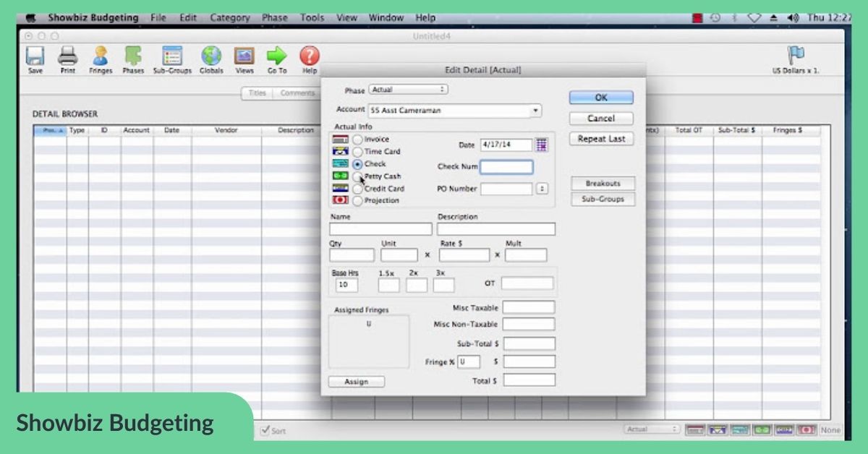Select the Credit Card radio button
The height and width of the screenshot is (454, 868).
tap(358, 189)
